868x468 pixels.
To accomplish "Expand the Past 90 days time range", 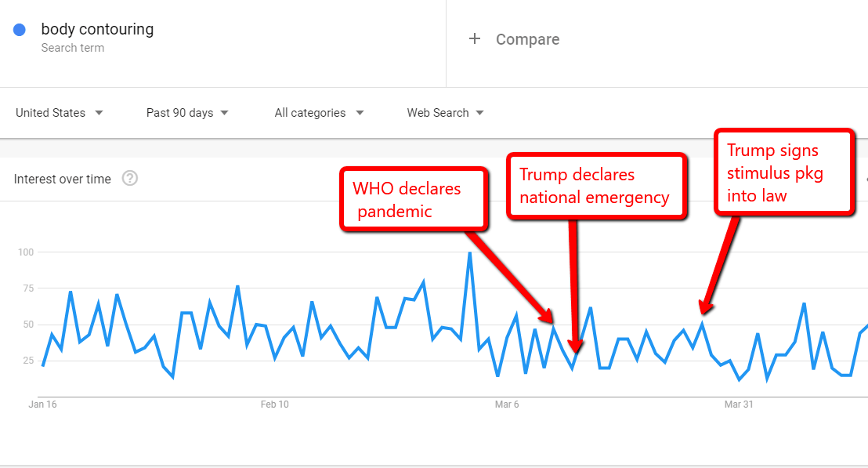I will pyautogui.click(x=187, y=113).
